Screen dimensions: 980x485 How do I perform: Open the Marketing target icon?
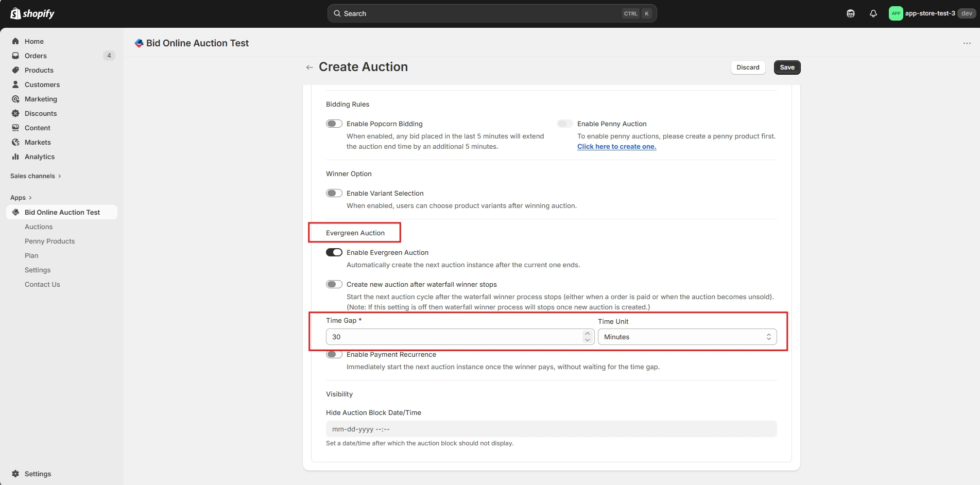click(15, 99)
